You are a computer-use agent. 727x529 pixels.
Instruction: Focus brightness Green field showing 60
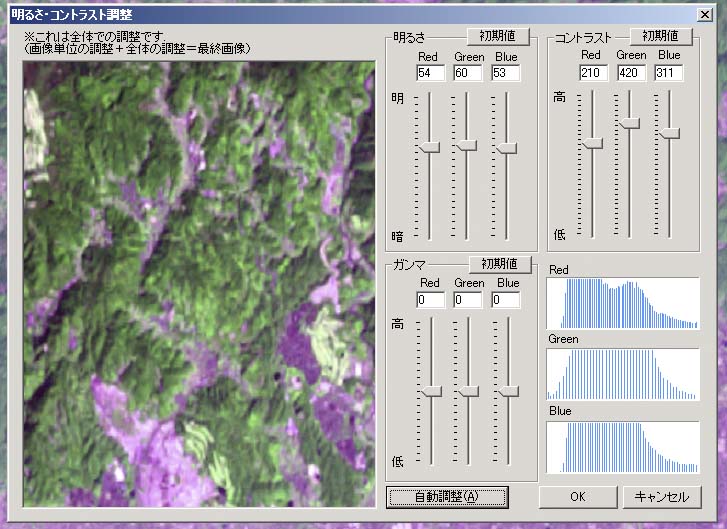(468, 73)
